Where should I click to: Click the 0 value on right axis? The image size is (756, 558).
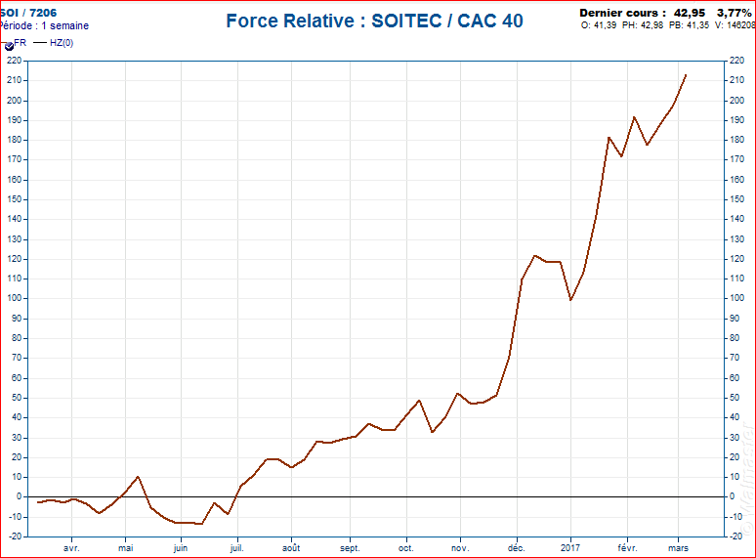733,496
